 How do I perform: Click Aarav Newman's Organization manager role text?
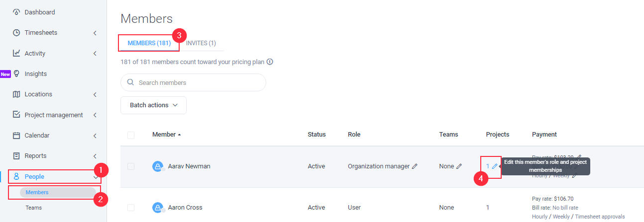tap(379, 166)
